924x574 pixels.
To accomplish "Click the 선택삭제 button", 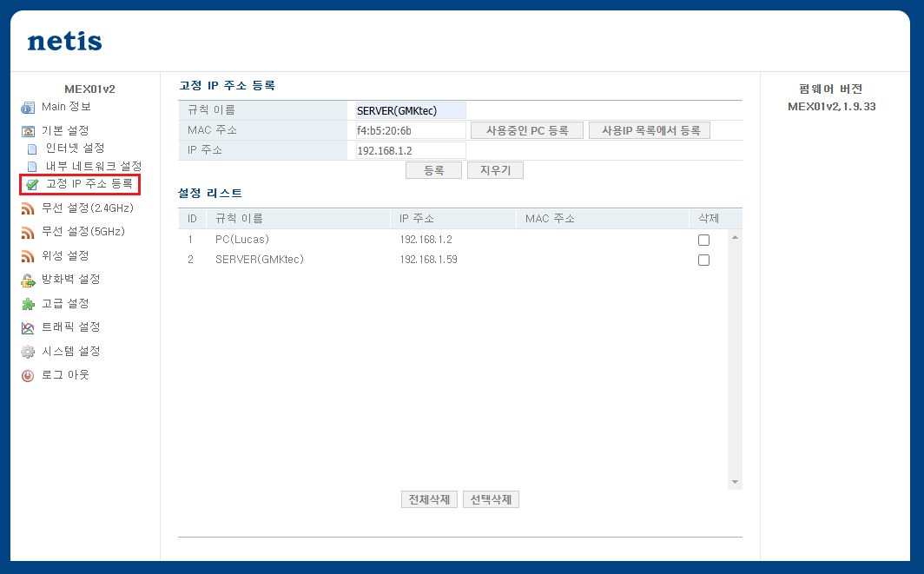I will pyautogui.click(x=491, y=499).
